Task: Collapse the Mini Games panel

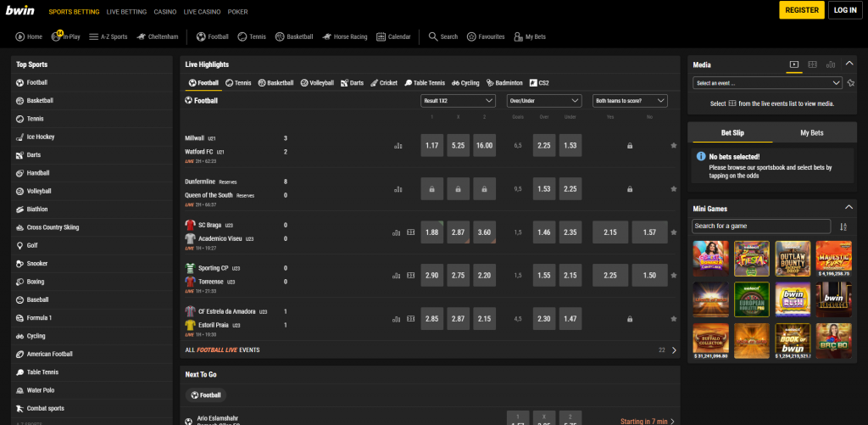Action: point(849,208)
